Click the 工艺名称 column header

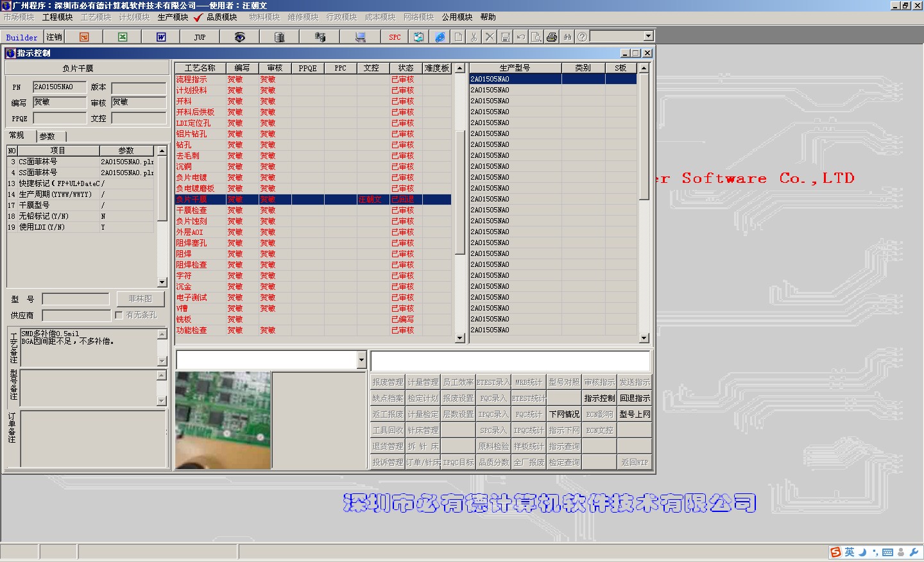pos(200,68)
